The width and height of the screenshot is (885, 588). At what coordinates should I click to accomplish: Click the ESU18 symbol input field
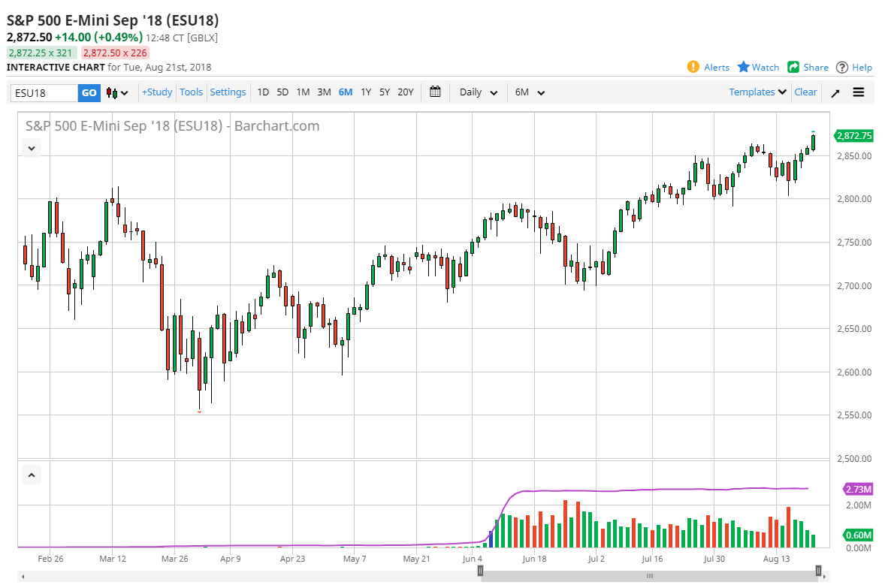(x=44, y=92)
